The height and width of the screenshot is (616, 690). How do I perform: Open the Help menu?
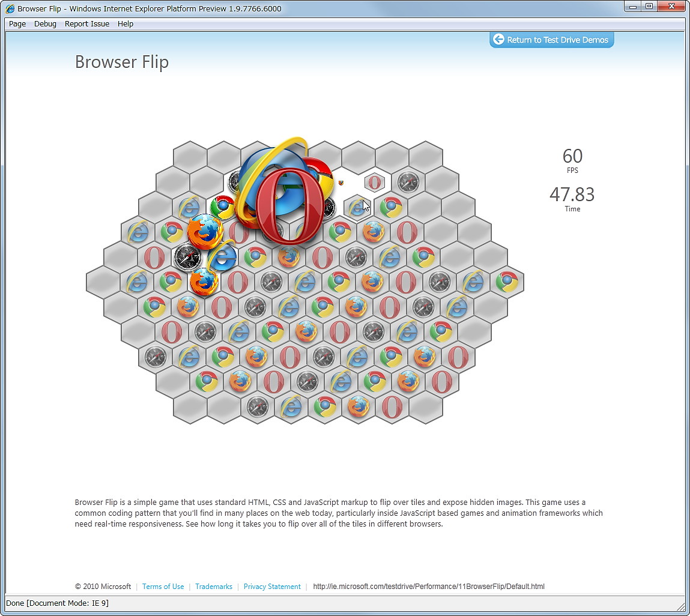coord(126,24)
